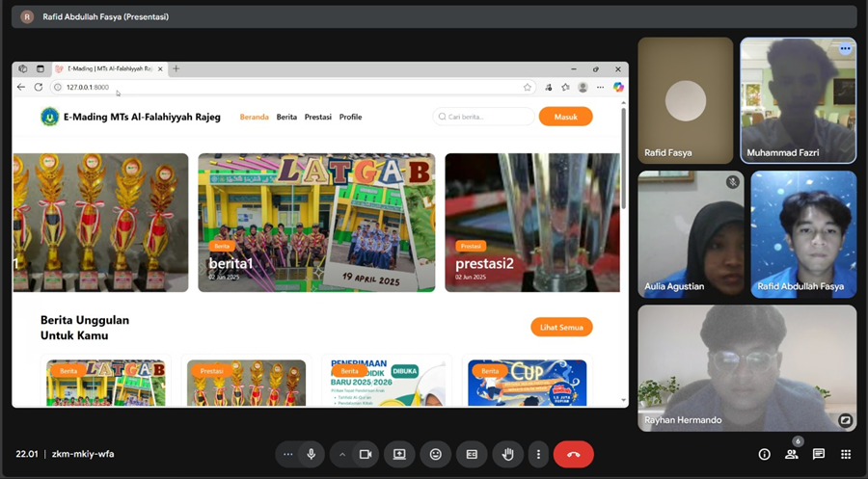Click the Cari berita search field
Image resolution: width=868 pixels, height=479 pixels.
tap(483, 117)
